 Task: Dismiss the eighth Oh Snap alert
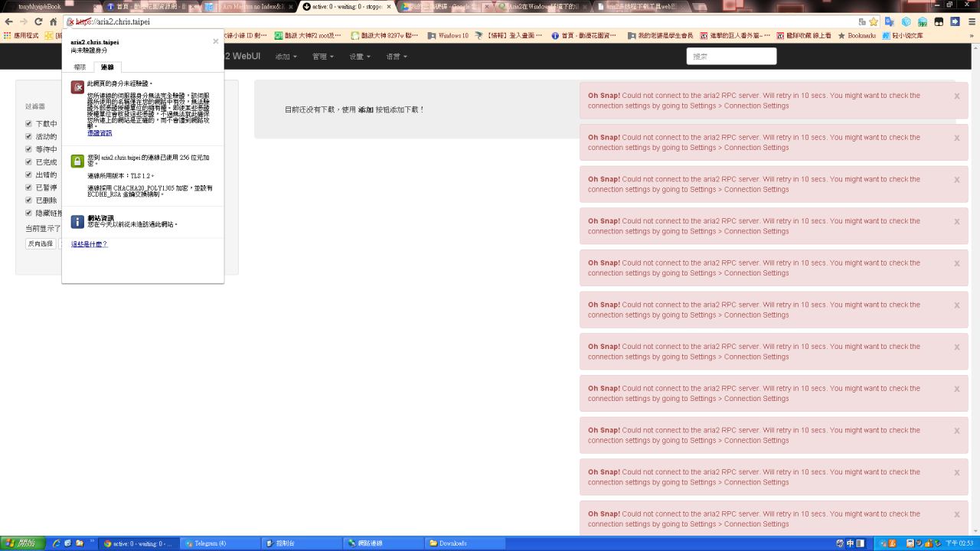point(957,389)
